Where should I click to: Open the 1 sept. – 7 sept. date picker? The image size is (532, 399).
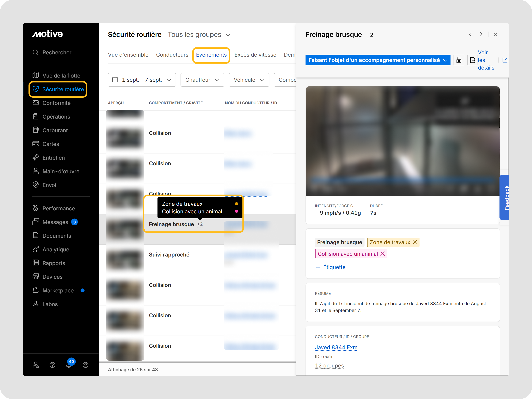point(142,80)
